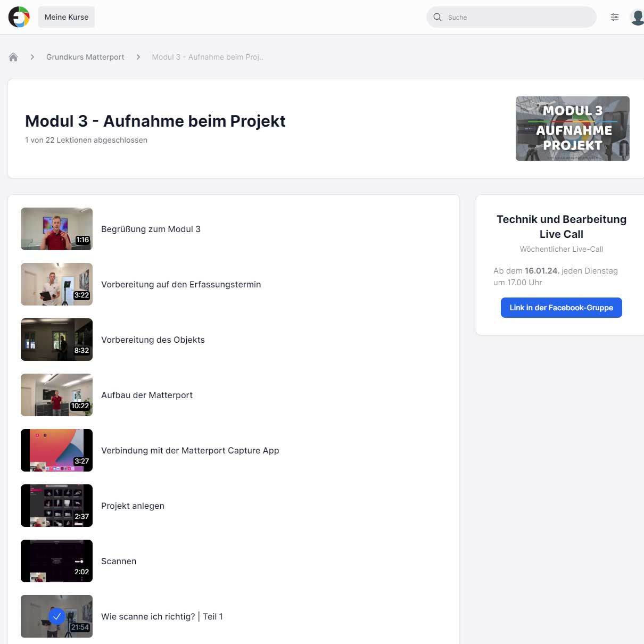Viewport: 644px width, 644px height.
Task: Navigate to Grundkurs Matterport breadcrumb
Action: coord(85,57)
